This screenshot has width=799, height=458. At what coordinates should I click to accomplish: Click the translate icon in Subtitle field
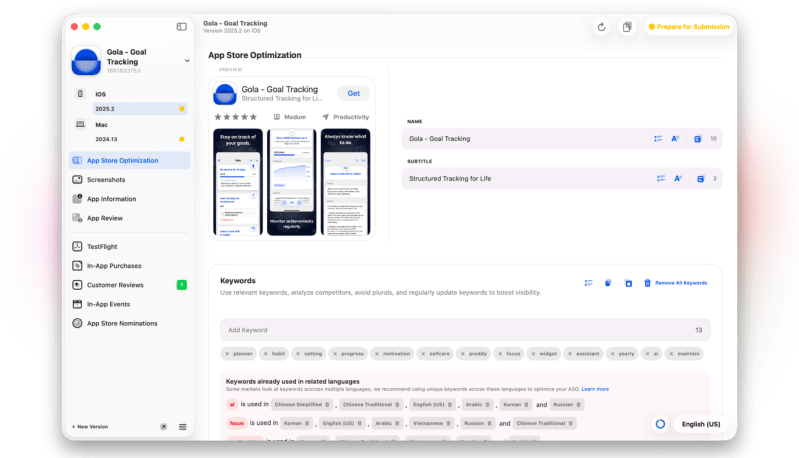click(678, 178)
